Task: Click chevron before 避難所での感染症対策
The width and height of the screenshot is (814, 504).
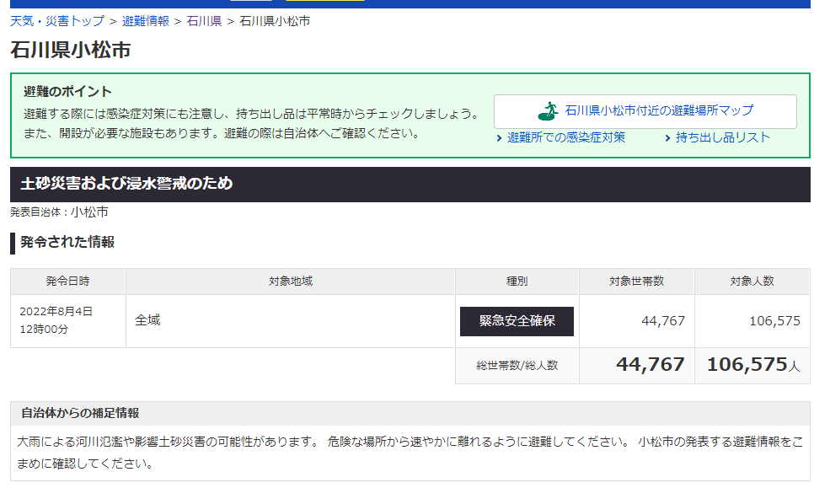Action: [x=499, y=138]
